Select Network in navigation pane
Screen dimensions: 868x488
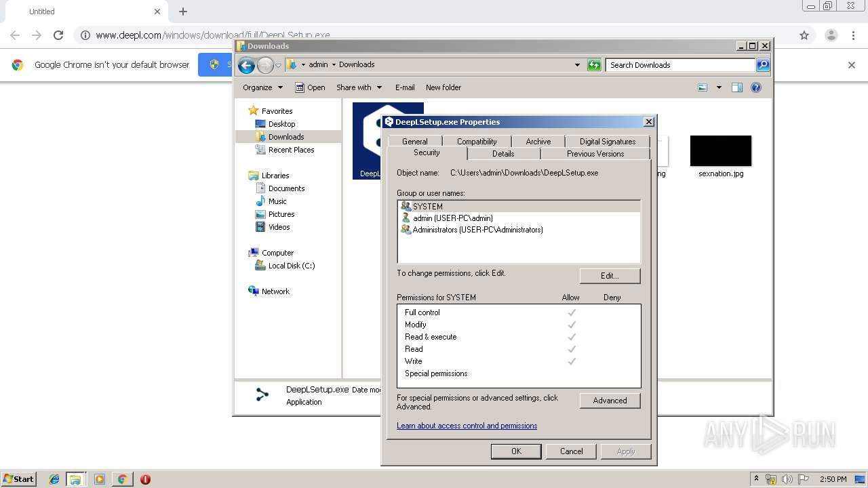pyautogui.click(x=275, y=291)
